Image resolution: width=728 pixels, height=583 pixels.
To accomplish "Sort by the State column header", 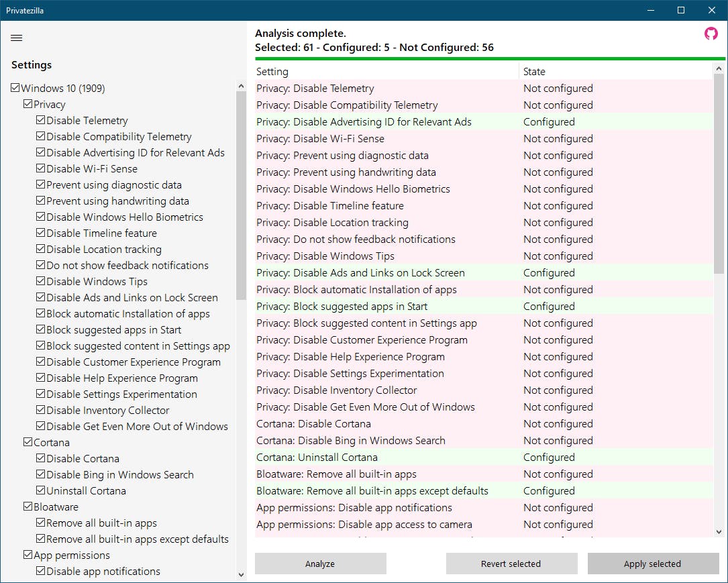I will tap(616, 72).
